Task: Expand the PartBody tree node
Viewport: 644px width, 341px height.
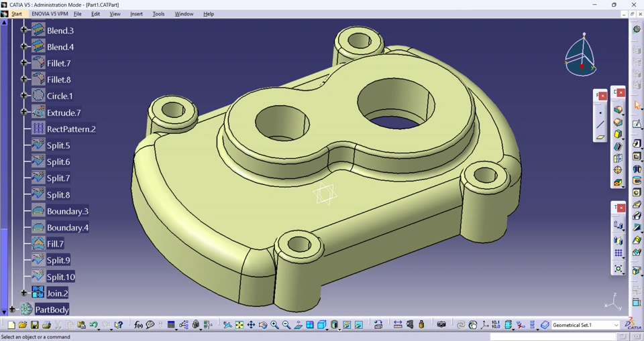Action: [12, 309]
